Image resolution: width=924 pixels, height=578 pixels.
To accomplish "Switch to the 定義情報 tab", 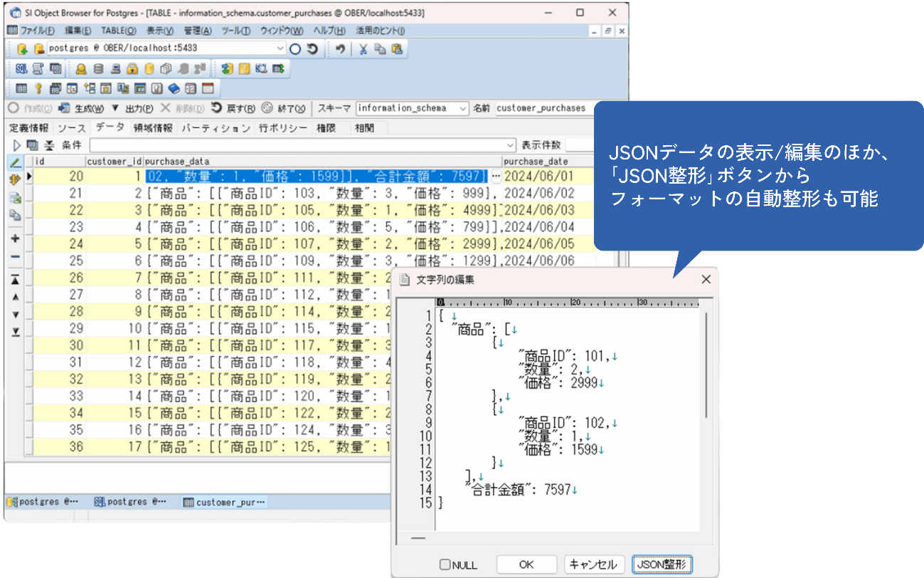I will (28, 128).
